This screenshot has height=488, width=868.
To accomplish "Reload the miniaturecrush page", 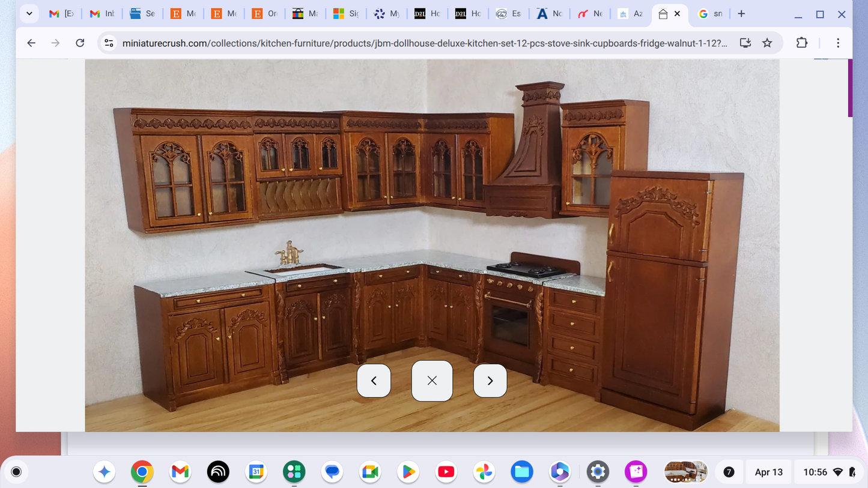I will pos(80,43).
